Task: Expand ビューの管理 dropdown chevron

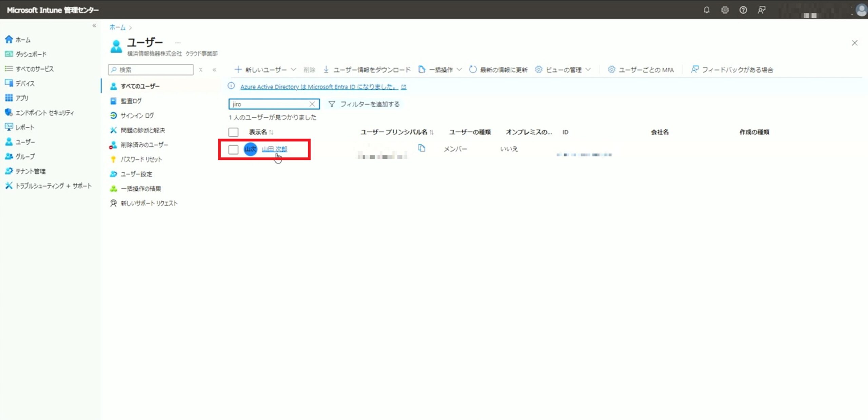Action: coord(588,70)
